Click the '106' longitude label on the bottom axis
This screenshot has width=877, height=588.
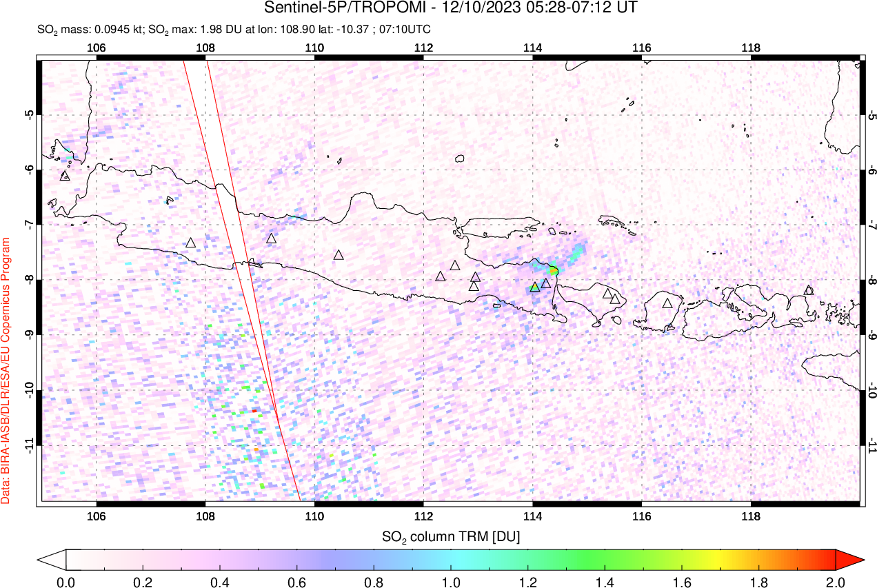coord(97,516)
